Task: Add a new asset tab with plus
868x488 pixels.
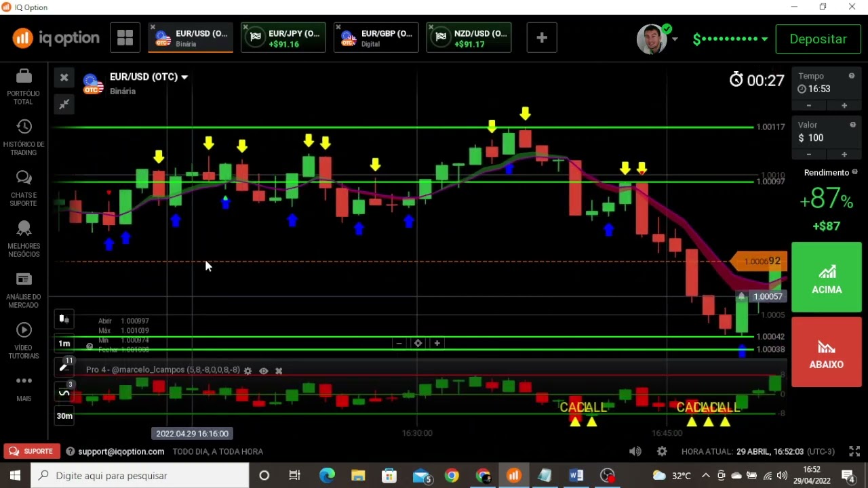Action: pos(542,38)
